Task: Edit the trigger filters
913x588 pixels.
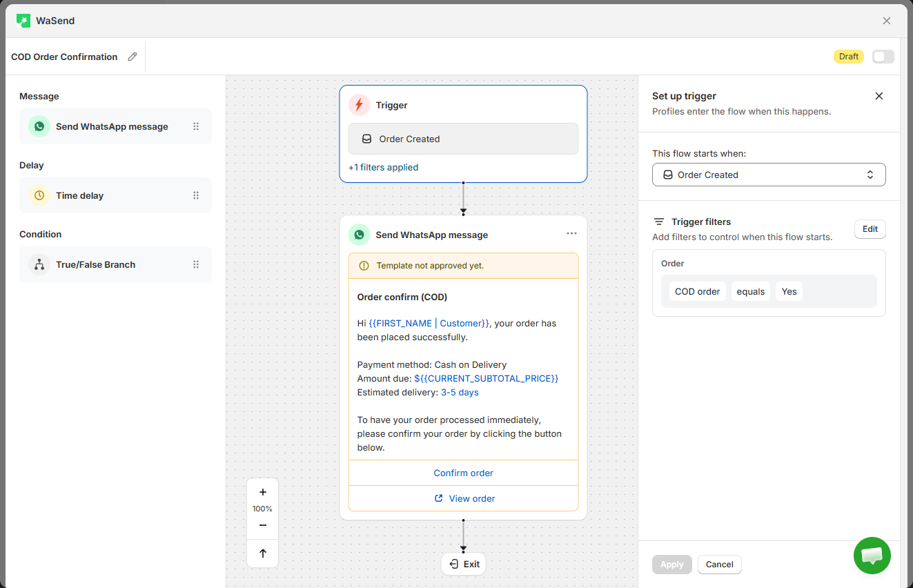Action: tap(870, 229)
